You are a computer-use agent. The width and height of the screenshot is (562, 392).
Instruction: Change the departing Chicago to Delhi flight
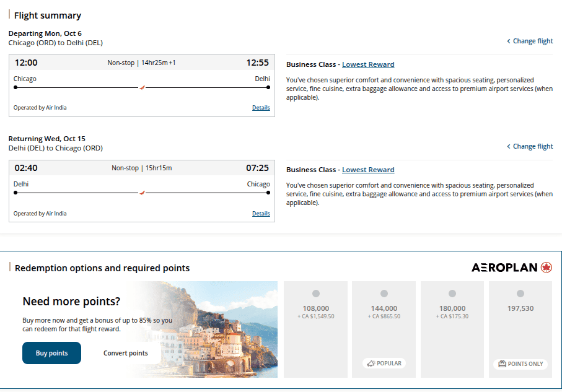[530, 41]
